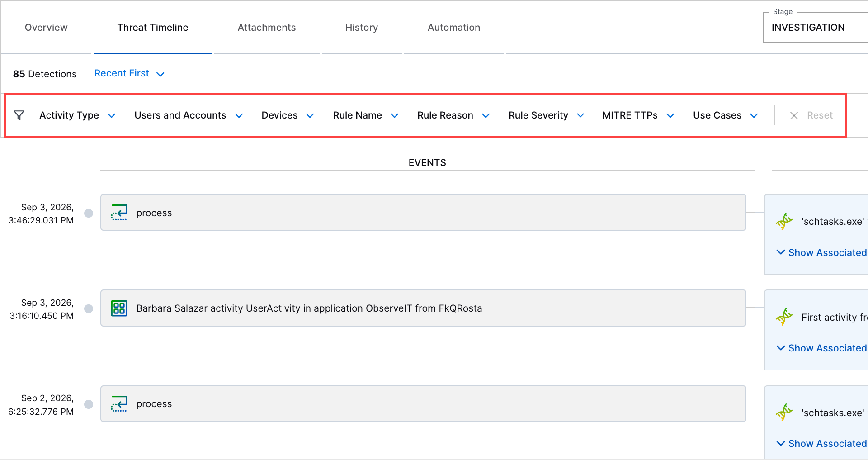
Task: Open the Use Cases filter dropdown
Action: click(x=726, y=115)
